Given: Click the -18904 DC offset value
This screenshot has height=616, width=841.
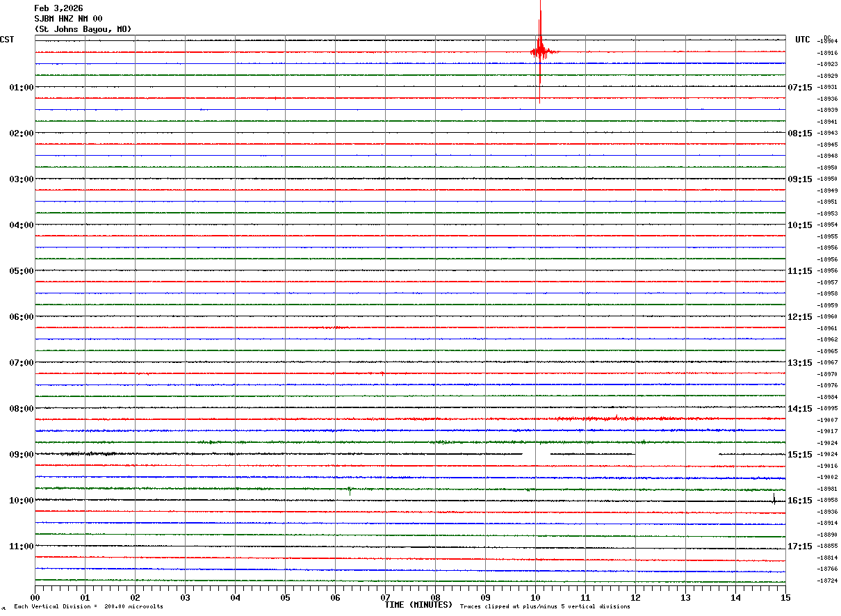Looking at the screenshot, I should tap(828, 41).
